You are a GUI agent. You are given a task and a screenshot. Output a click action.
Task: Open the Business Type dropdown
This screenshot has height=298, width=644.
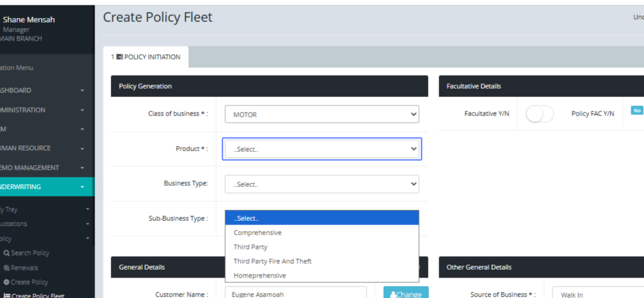[x=321, y=184]
